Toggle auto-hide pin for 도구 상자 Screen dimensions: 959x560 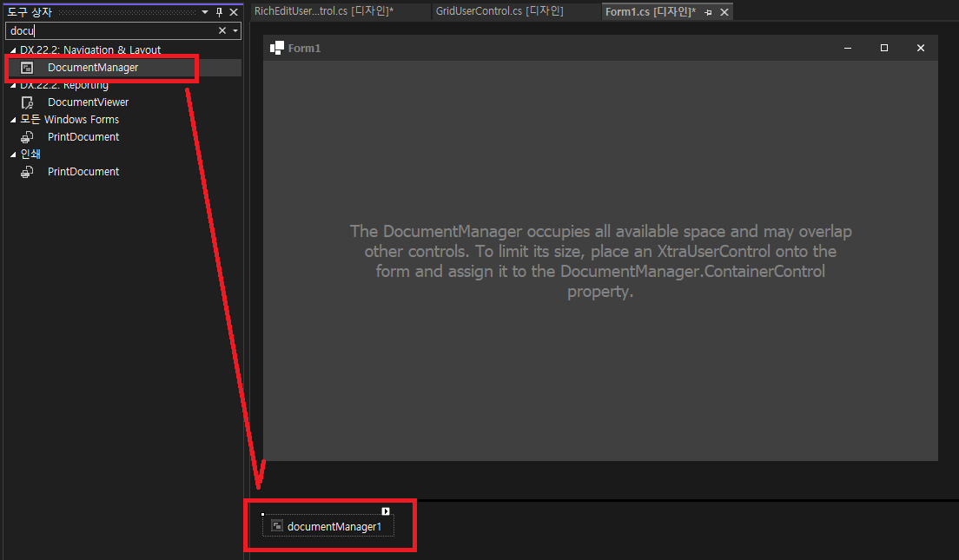coord(219,11)
